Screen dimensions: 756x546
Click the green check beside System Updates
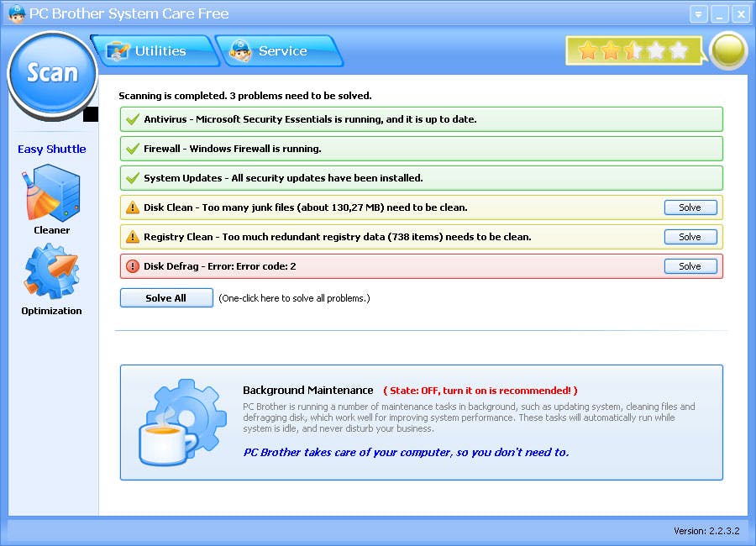[x=132, y=178]
